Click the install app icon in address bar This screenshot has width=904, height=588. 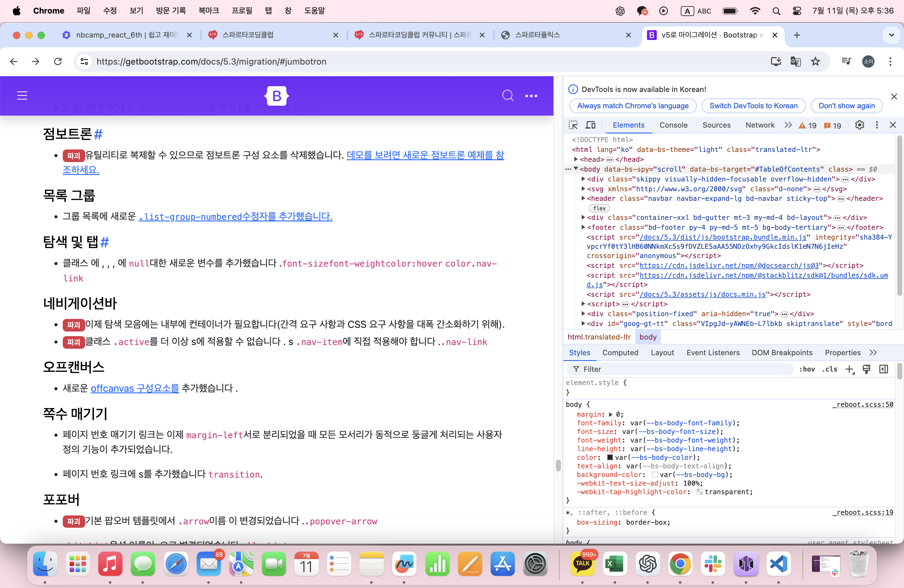tap(775, 62)
